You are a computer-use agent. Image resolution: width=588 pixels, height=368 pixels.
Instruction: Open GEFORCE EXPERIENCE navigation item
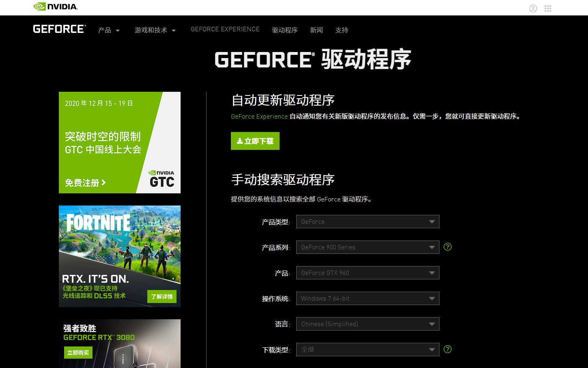click(x=225, y=29)
